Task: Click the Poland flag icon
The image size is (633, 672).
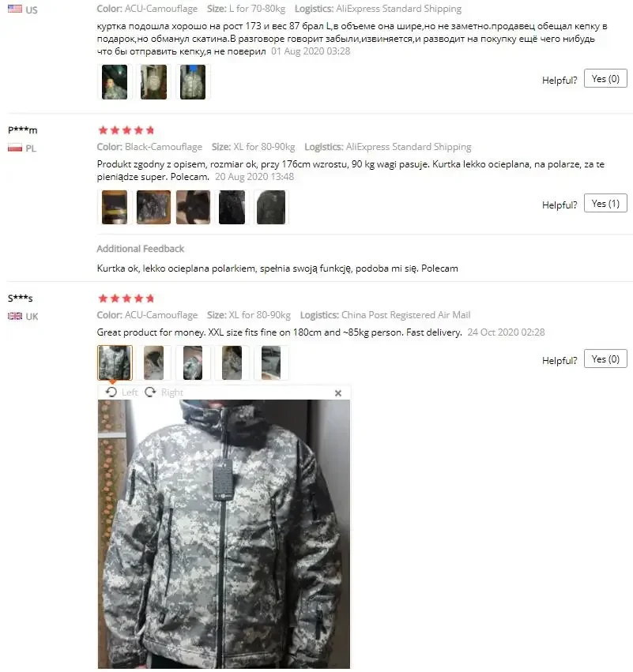Action: [15, 148]
